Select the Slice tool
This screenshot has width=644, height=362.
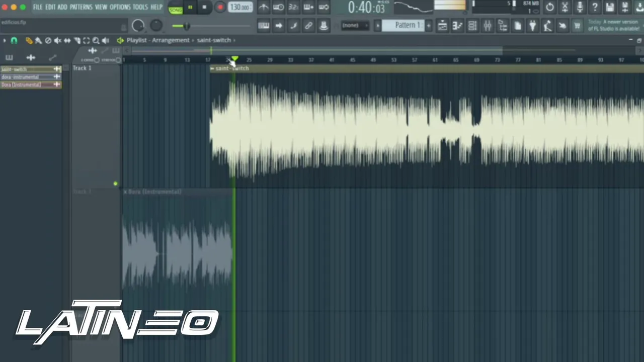(77, 40)
